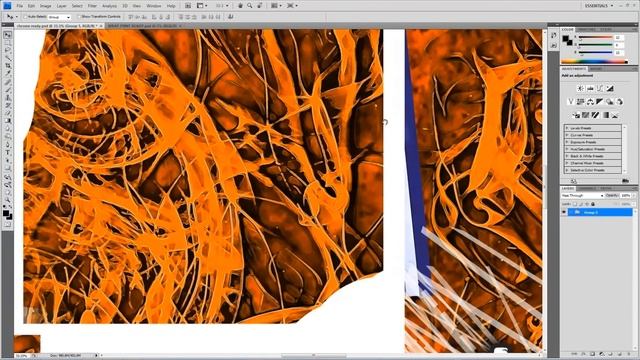640x360 pixels.
Task: Add an Exposure adjustment
Action: [x=610, y=89]
